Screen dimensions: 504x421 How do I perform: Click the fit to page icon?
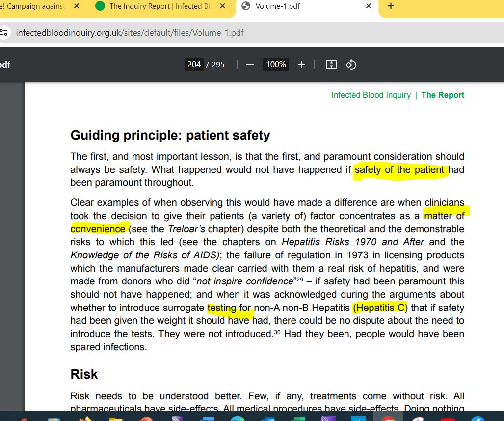[331, 65]
